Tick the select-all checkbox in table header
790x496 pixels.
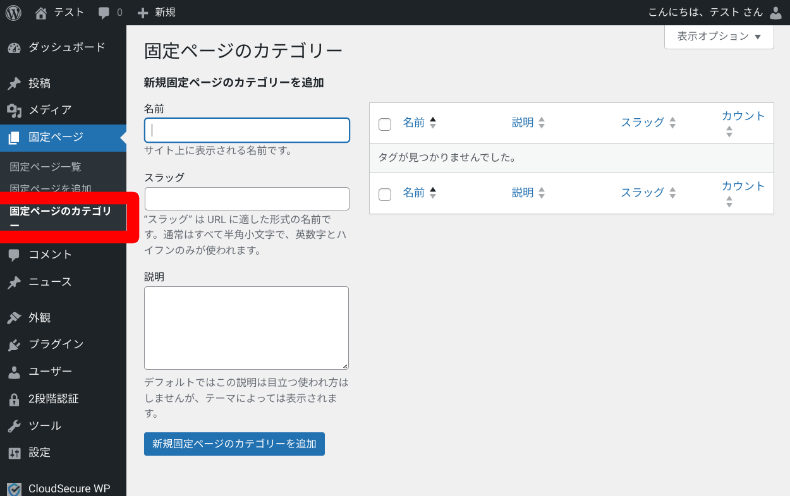coord(384,124)
